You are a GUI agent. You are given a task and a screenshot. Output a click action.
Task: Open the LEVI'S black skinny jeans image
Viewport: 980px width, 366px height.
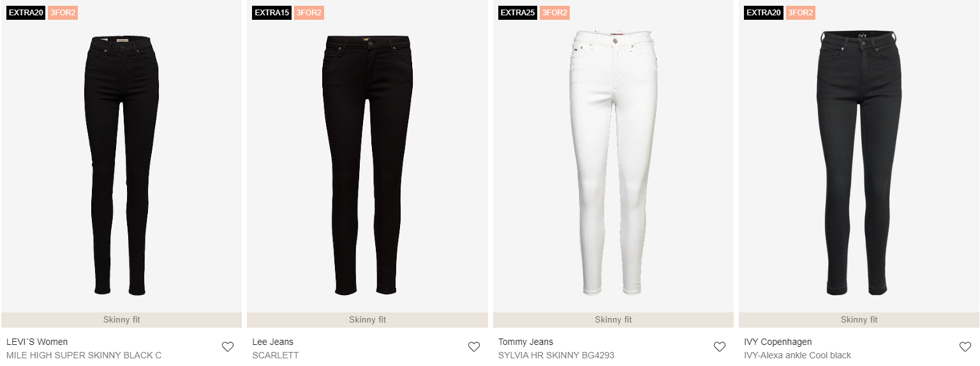121,166
